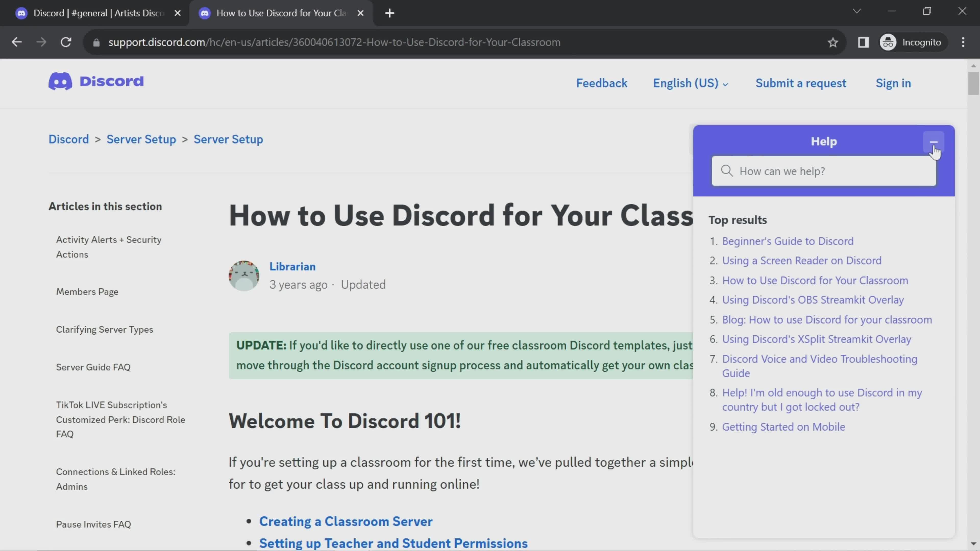Viewport: 980px width, 551px height.
Task: Click the Incognito profile icon
Action: tap(888, 42)
